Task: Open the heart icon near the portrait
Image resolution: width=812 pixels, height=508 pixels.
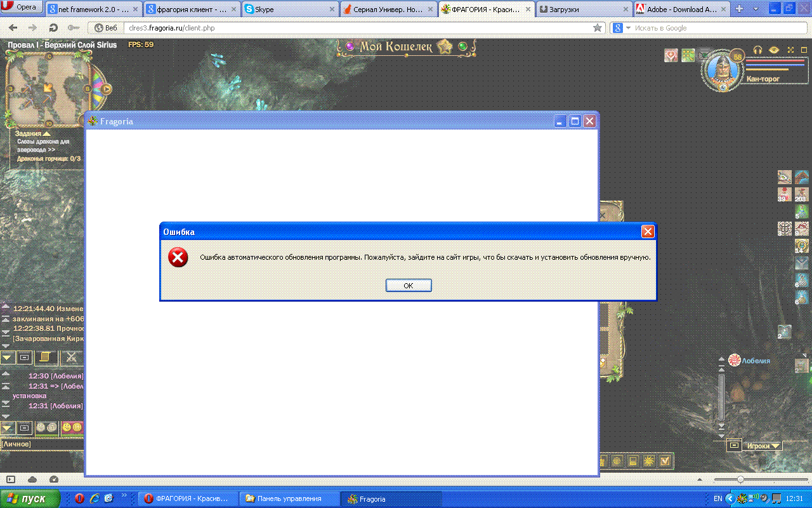Action: point(671,56)
